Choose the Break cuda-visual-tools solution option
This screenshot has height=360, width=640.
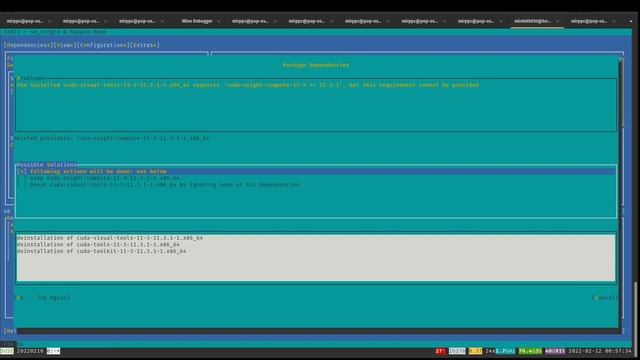click(x=158, y=185)
